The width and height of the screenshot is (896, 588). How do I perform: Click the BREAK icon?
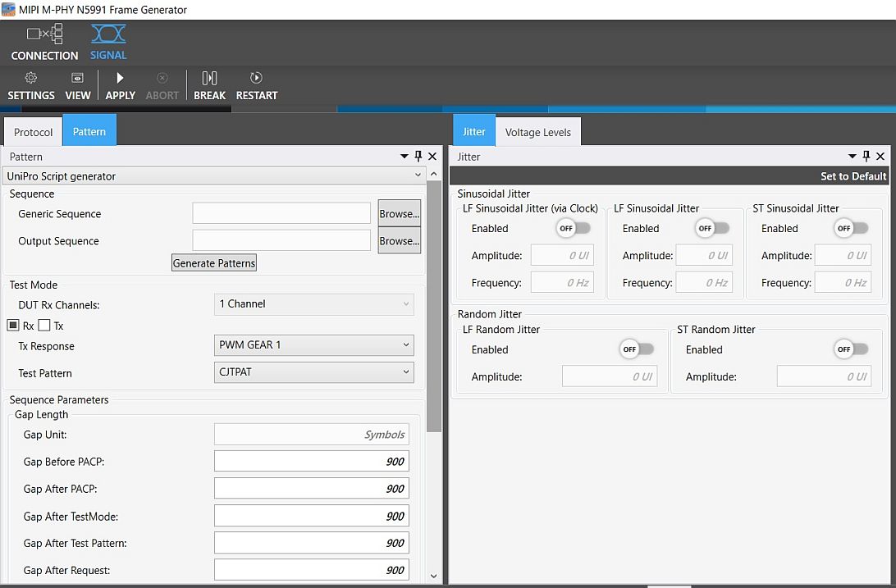(x=209, y=84)
